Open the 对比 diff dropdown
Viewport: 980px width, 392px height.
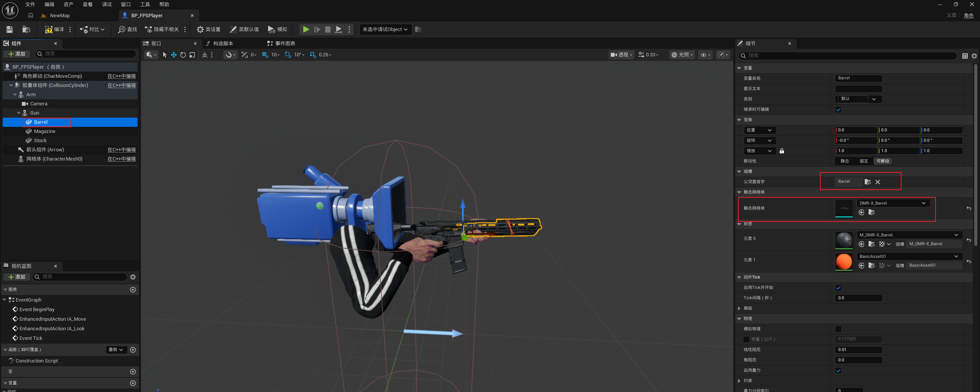(92, 30)
